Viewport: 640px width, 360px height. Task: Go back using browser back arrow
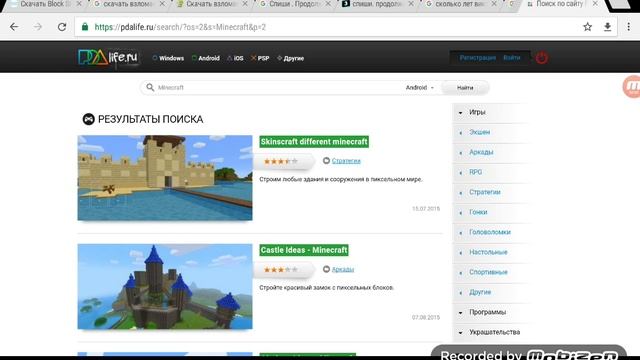pos(14,27)
